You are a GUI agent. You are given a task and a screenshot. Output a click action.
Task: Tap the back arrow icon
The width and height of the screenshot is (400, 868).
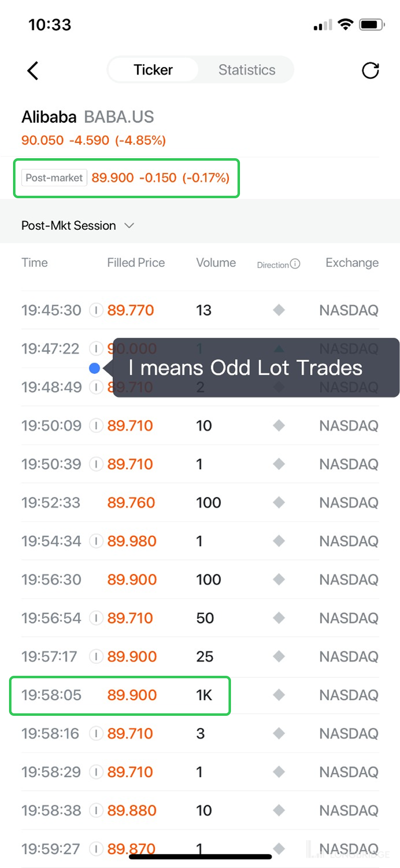click(x=33, y=71)
